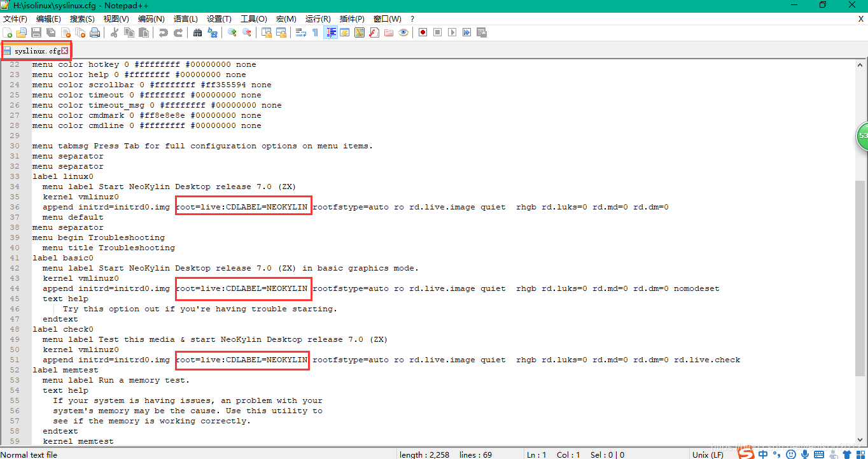Toggle synchronized vertical scrolling
Image resolution: width=868 pixels, height=459 pixels.
[267, 32]
